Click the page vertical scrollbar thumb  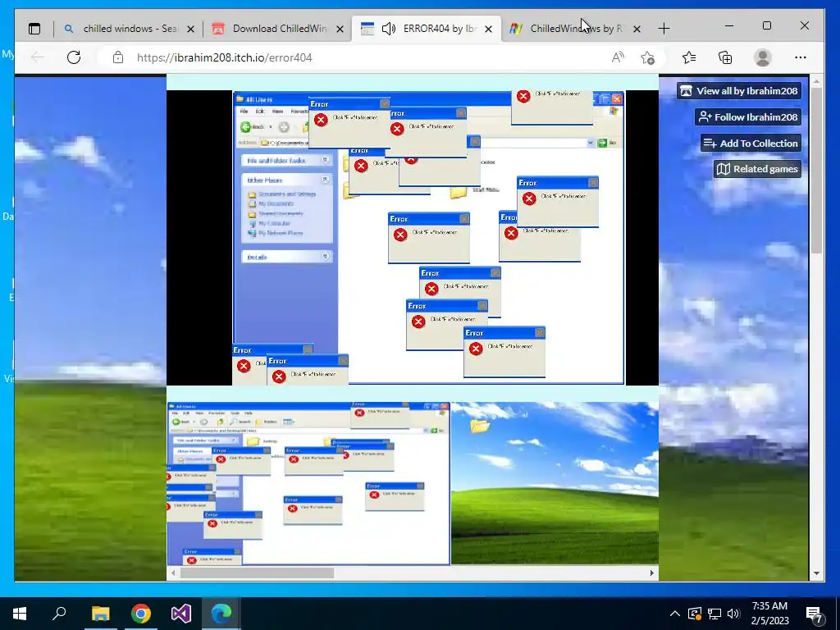(x=816, y=171)
